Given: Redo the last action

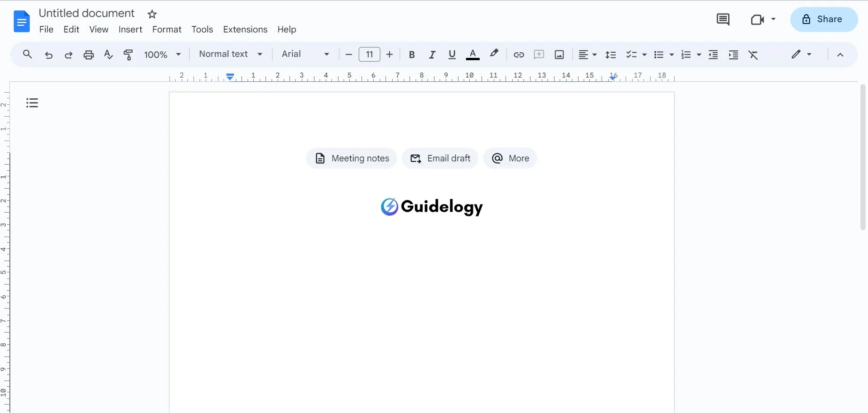Looking at the screenshot, I should tap(68, 55).
